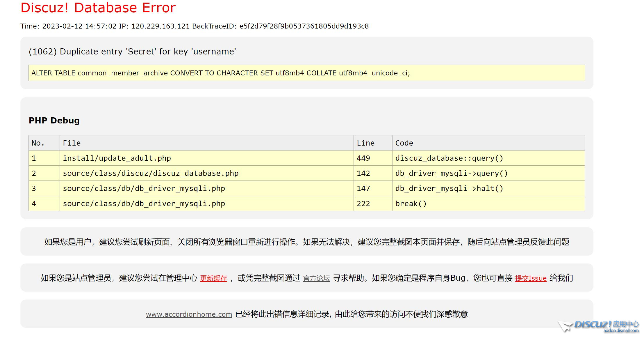Image resolution: width=644 pixels, height=338 pixels.
Task: Click the PHP Debug heading
Action: (x=54, y=121)
